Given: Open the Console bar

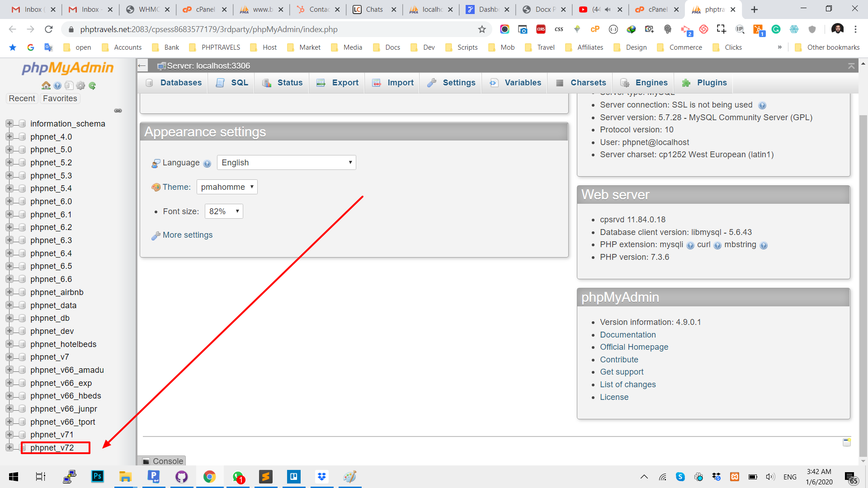Looking at the screenshot, I should point(163,461).
